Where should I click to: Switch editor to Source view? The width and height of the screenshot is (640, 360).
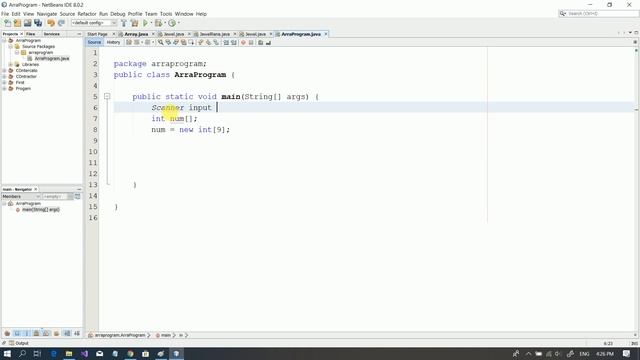pyautogui.click(x=94, y=42)
